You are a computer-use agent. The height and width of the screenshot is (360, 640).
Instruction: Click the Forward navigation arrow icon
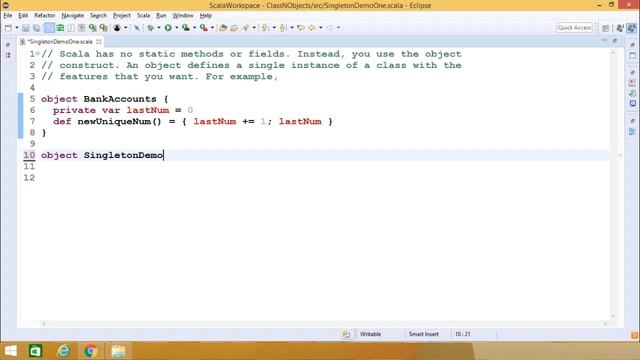point(330,28)
